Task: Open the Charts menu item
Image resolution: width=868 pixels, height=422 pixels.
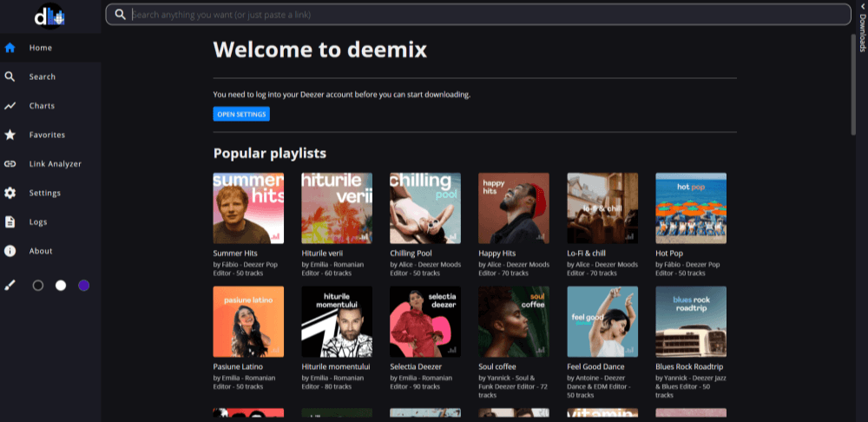Action: [42, 106]
